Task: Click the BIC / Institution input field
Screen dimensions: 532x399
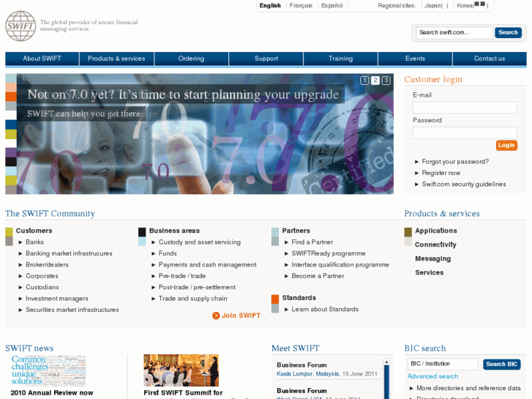Action: [x=443, y=364]
